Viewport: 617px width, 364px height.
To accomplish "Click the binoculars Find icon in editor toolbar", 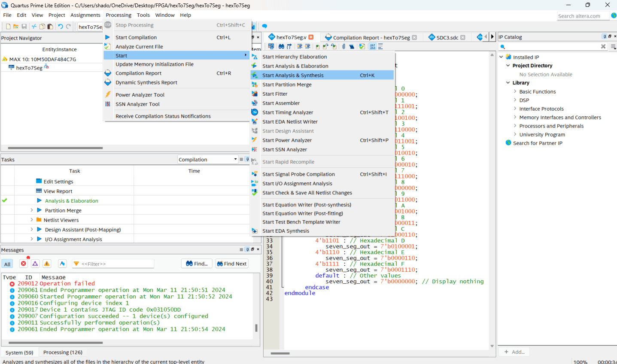I will point(281,46).
